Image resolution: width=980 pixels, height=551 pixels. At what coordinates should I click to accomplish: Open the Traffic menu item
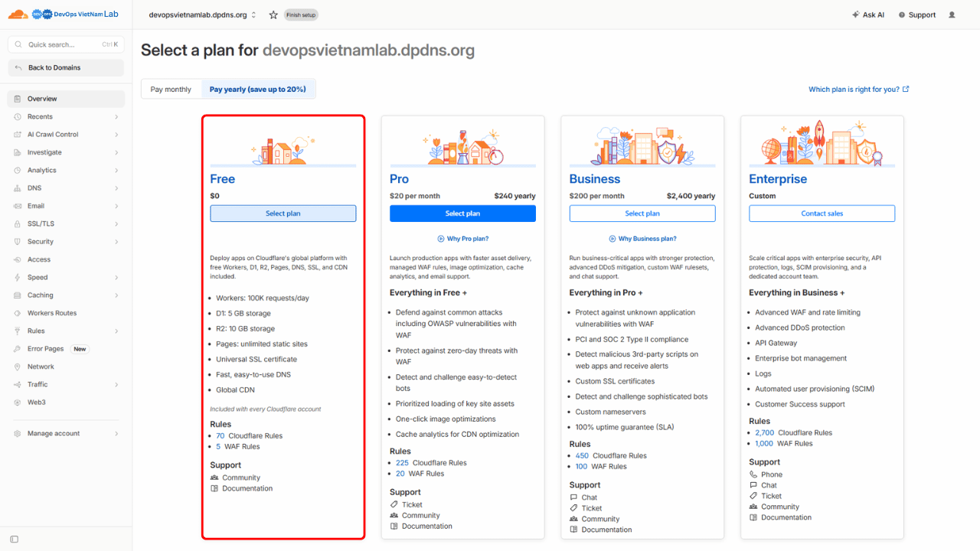tap(66, 384)
